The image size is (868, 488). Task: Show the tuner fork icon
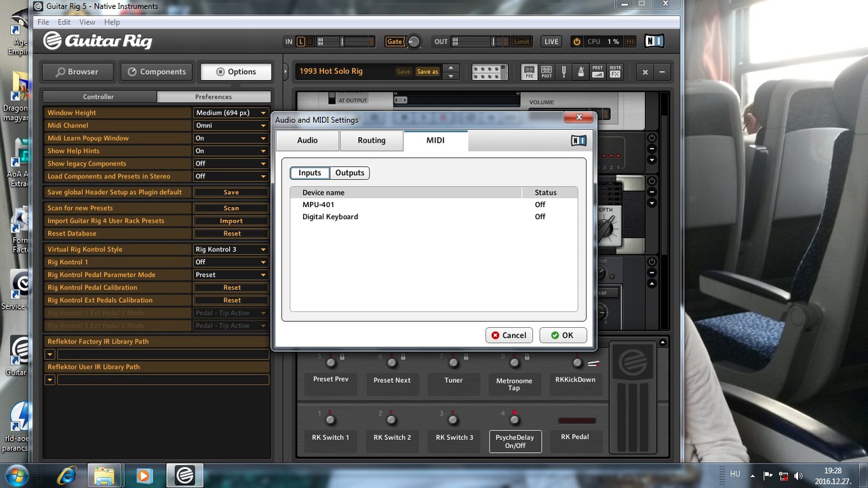click(x=564, y=71)
